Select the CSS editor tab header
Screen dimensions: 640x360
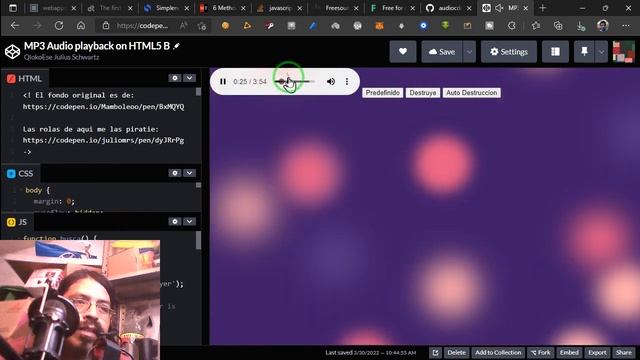(x=21, y=173)
